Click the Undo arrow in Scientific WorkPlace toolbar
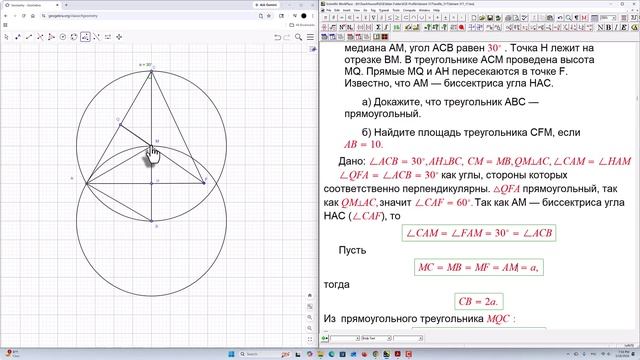 coord(560,18)
